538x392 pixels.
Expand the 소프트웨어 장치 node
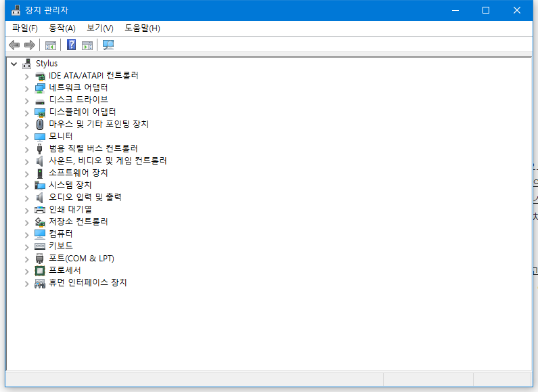[x=27, y=174]
